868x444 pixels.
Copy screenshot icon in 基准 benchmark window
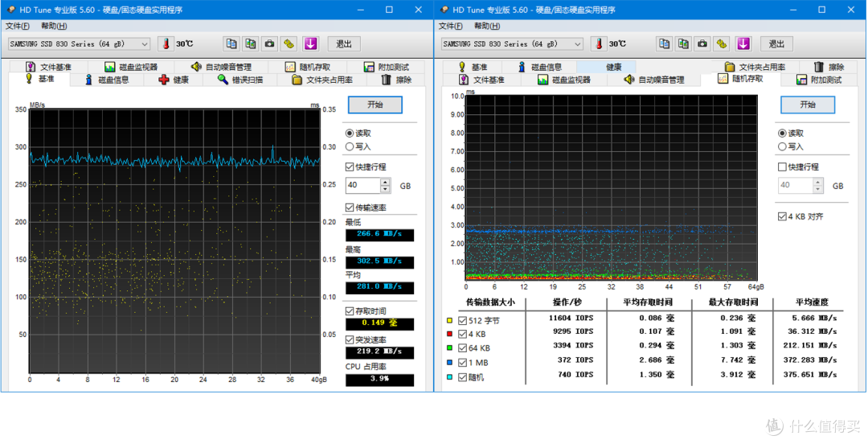(x=251, y=43)
